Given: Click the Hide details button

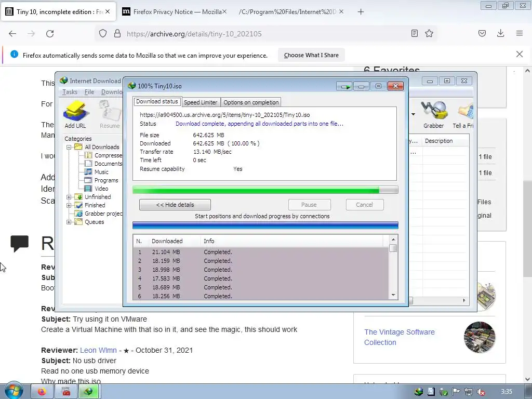Looking at the screenshot, I should (175, 205).
